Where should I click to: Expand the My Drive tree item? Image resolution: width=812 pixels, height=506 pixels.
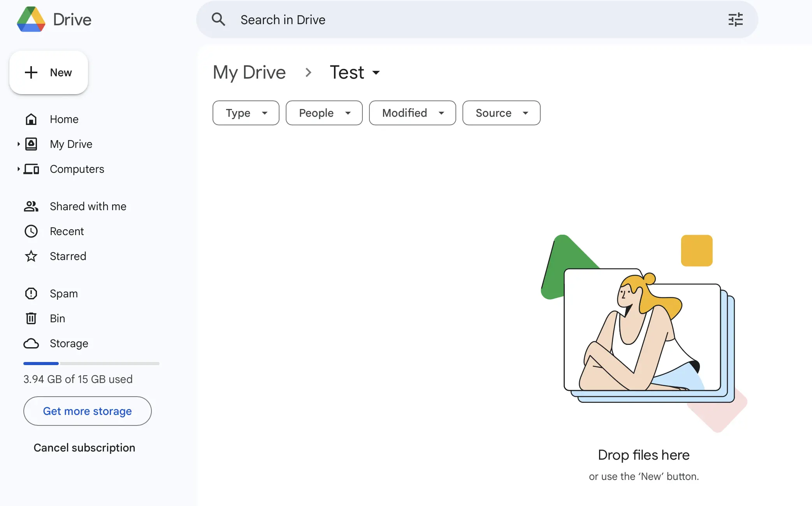point(18,144)
